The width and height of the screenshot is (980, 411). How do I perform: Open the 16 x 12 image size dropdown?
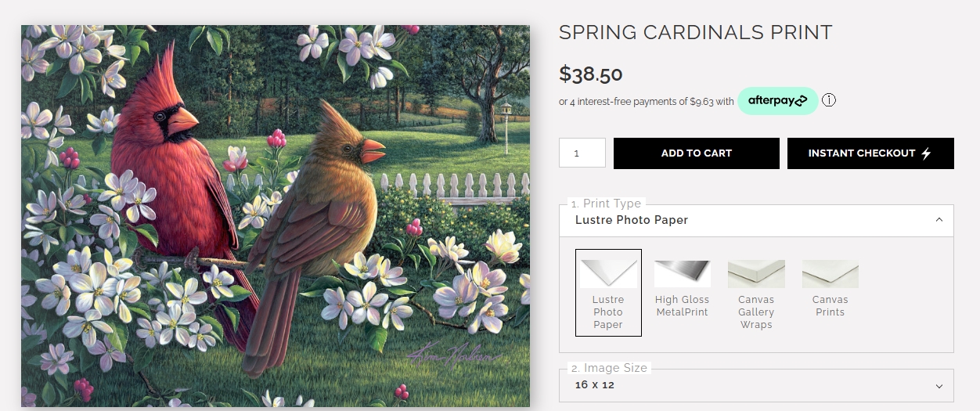756,385
